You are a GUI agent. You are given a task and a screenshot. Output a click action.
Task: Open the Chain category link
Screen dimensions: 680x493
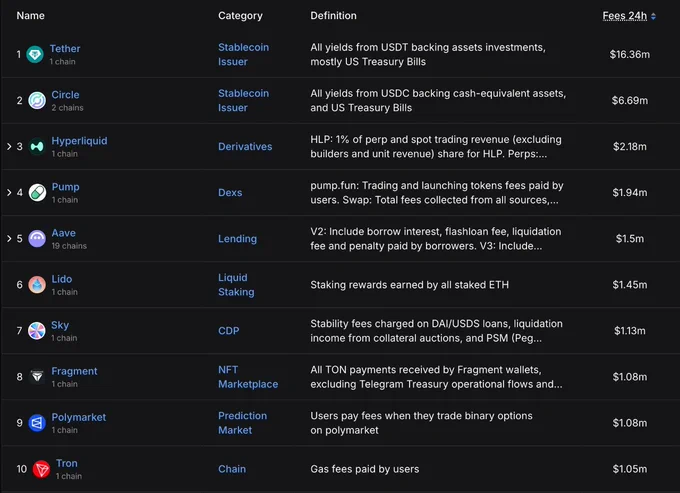pos(232,469)
